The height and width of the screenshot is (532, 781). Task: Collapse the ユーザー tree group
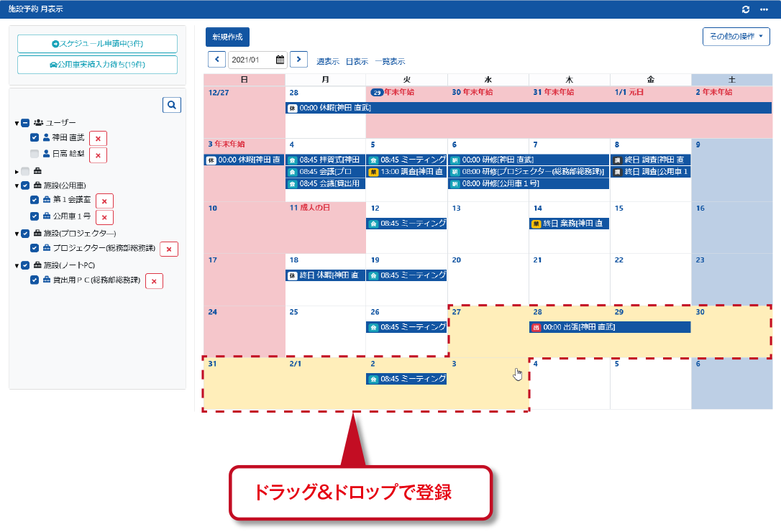17,123
